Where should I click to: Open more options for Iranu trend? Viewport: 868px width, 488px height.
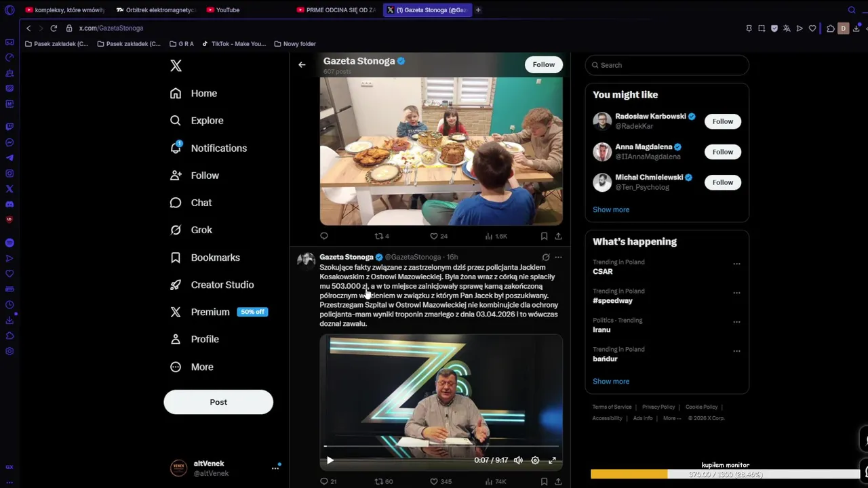pyautogui.click(x=736, y=322)
